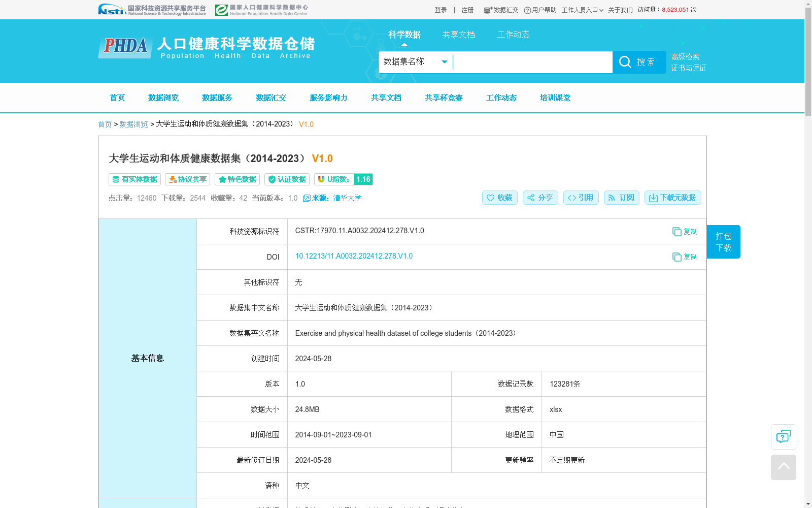The height and width of the screenshot is (508, 812).
Task: Click the 登录 link
Action: pos(441,10)
